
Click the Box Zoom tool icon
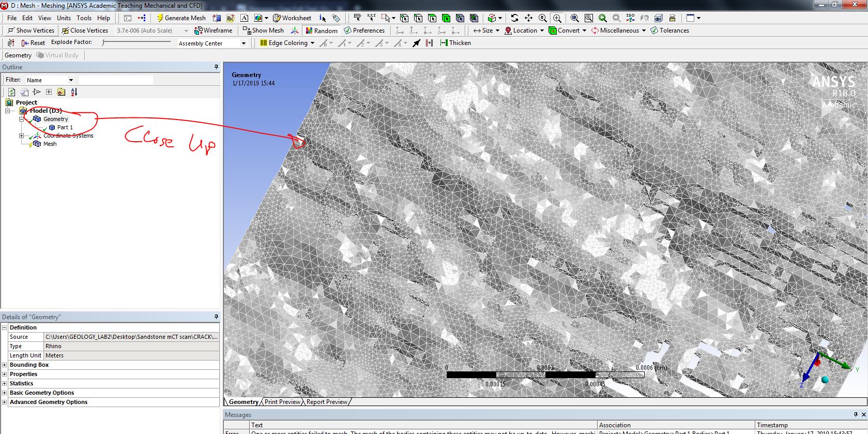tap(557, 18)
